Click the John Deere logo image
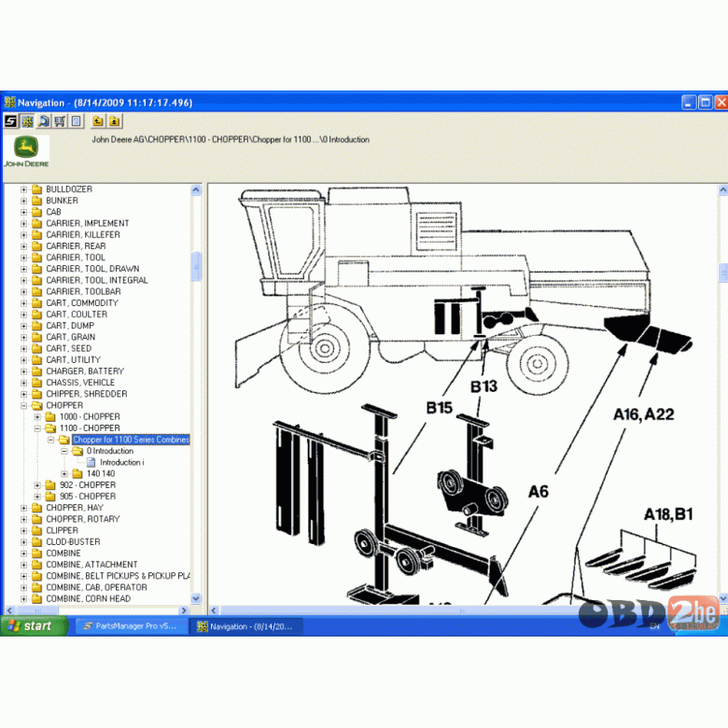The image size is (728, 728). click(26, 151)
